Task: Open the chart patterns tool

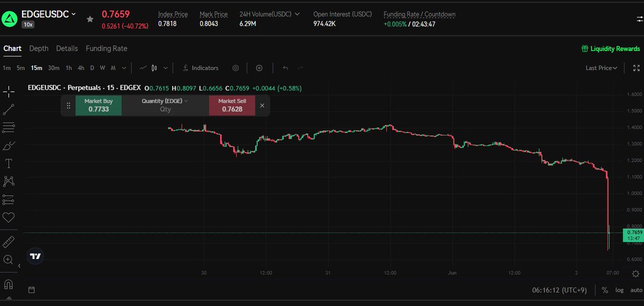Action: 9,181
